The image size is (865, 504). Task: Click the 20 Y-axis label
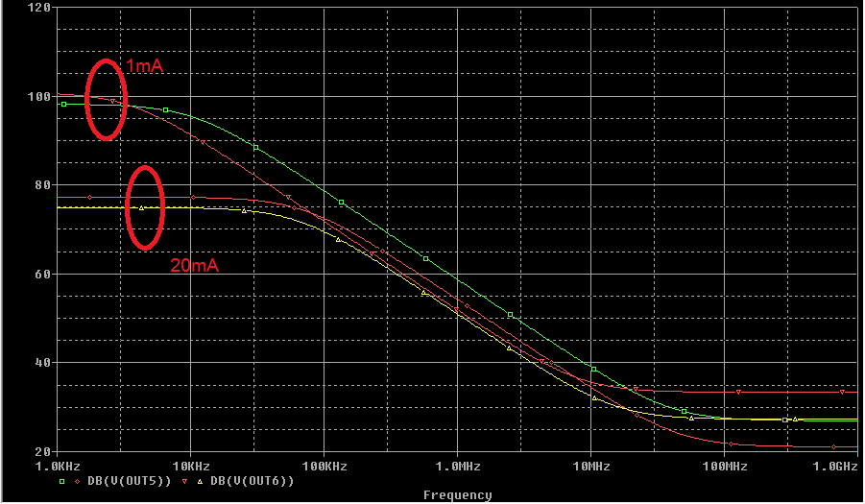43,451
